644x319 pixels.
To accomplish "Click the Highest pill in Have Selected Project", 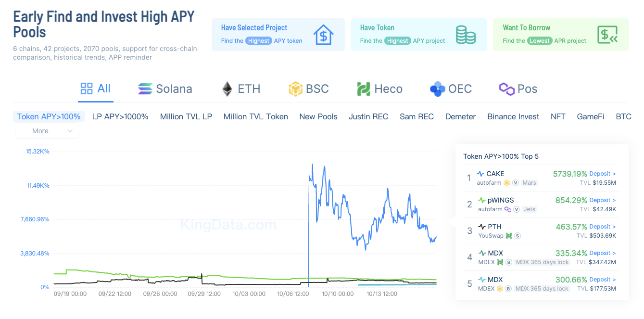I will tap(259, 41).
